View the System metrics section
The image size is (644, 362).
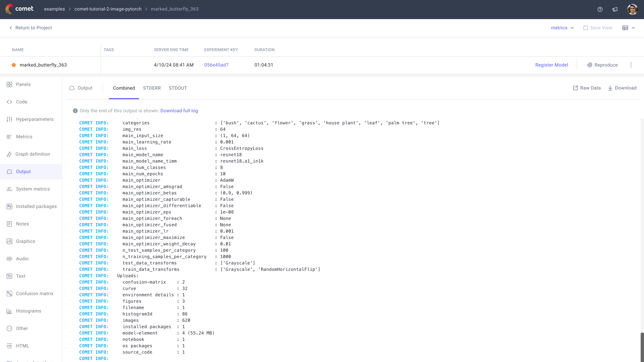(33, 189)
